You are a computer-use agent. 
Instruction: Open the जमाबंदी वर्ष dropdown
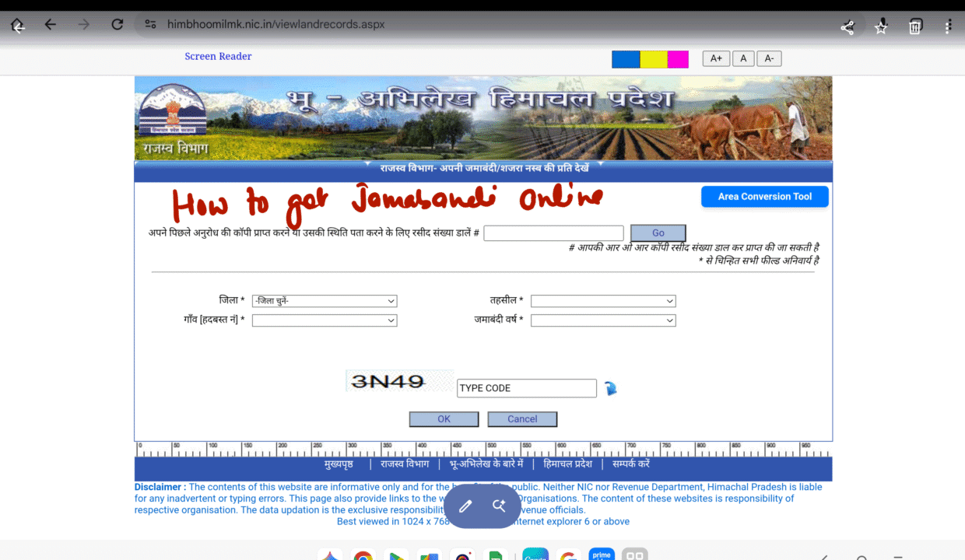pyautogui.click(x=603, y=320)
